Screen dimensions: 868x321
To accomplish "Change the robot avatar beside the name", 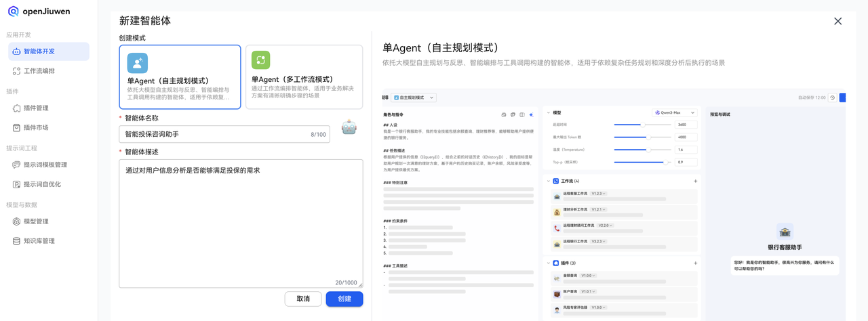I will pos(349,127).
